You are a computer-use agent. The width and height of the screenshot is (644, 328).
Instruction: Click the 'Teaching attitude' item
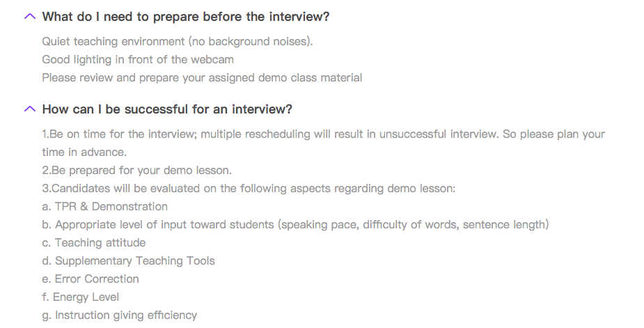(x=94, y=242)
